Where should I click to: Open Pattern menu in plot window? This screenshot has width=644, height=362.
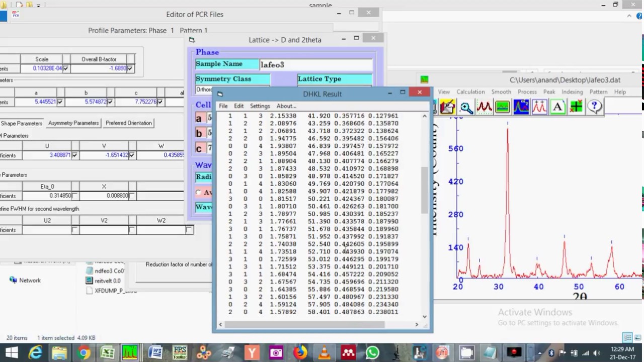coord(598,92)
